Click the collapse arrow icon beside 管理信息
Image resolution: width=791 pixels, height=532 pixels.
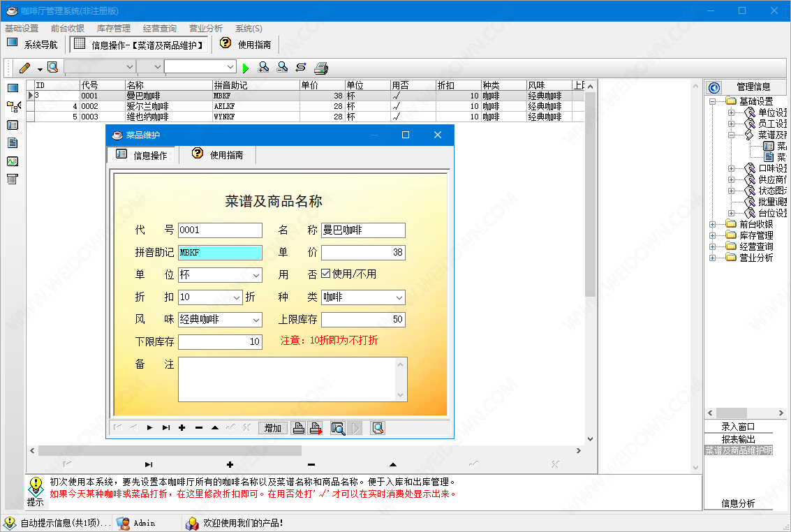(714, 87)
